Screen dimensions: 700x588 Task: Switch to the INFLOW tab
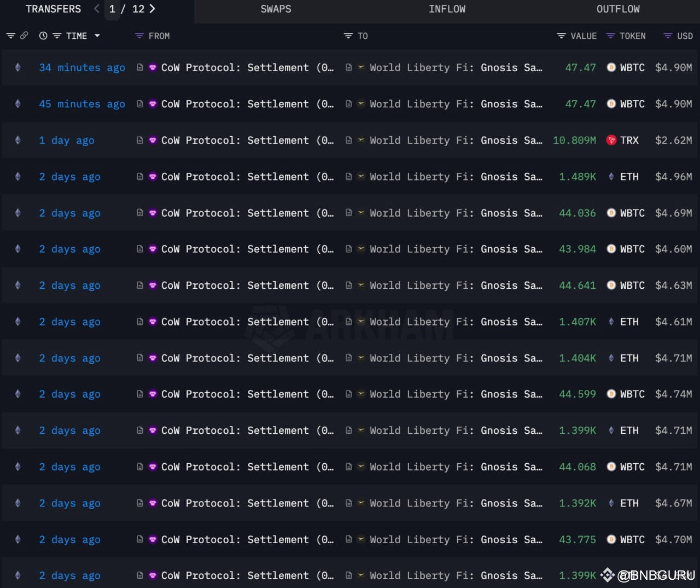[x=447, y=9]
